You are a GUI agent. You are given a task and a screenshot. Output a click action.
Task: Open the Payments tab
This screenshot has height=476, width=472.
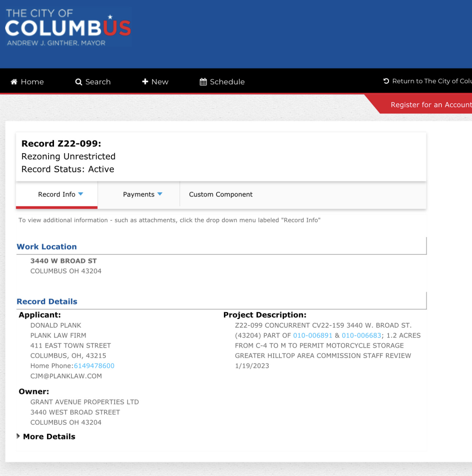point(139,194)
